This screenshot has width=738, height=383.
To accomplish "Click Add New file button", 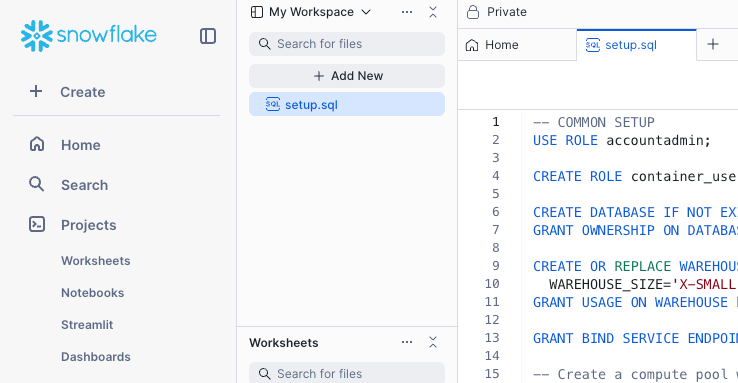I will click(347, 76).
